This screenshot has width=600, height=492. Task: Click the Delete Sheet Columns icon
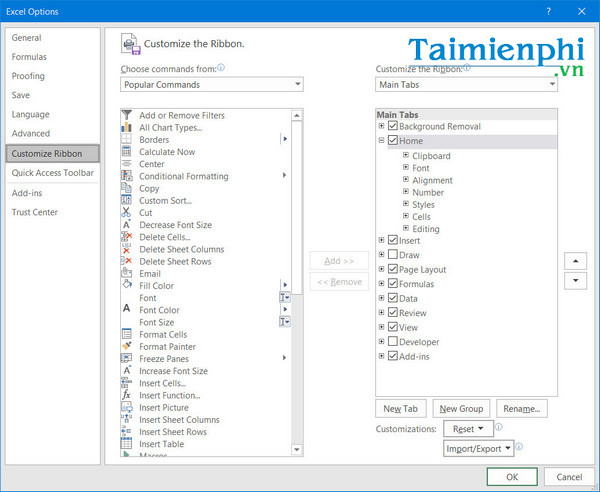point(127,249)
